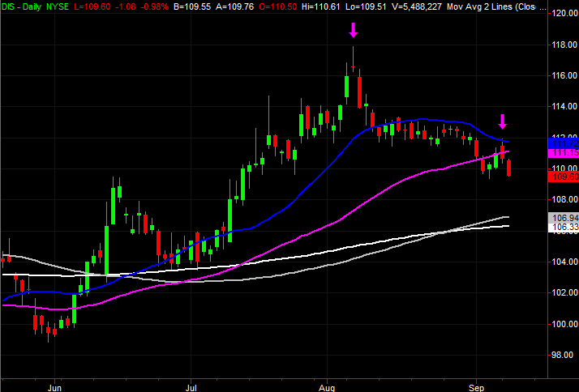579x392 pixels.
Task: Click the 120.00 price axis label
Action: coord(565,13)
